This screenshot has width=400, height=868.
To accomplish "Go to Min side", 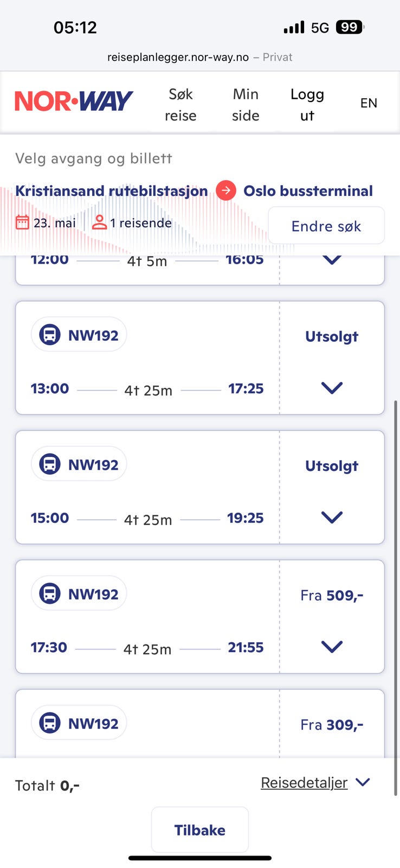I will 246,104.
